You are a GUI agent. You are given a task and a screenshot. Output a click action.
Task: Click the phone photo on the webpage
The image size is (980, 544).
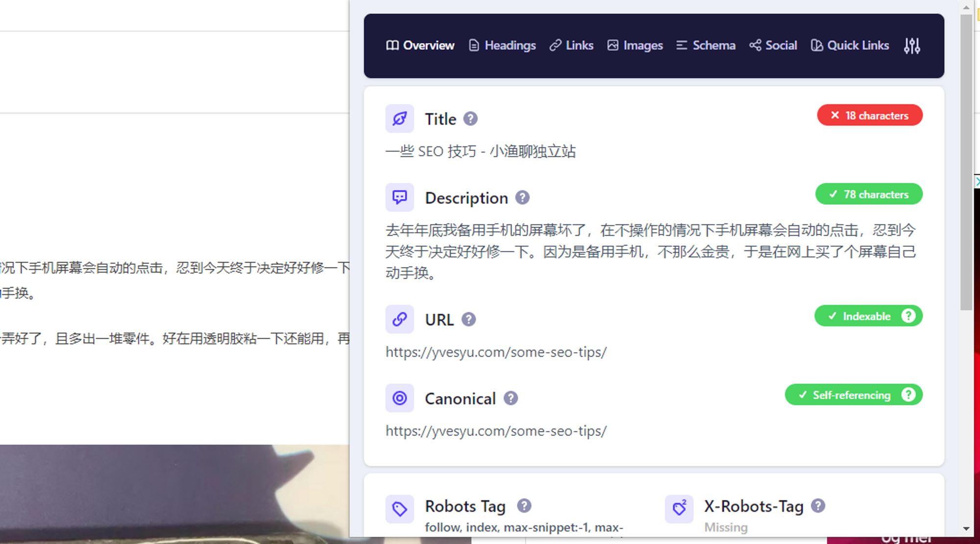[174, 494]
